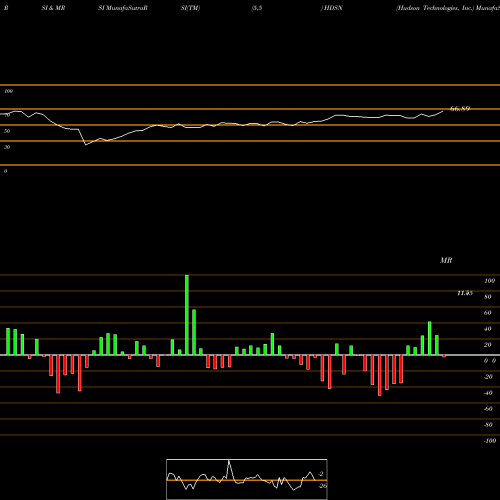Select the 100 label on MR right axis

tap(489, 281)
